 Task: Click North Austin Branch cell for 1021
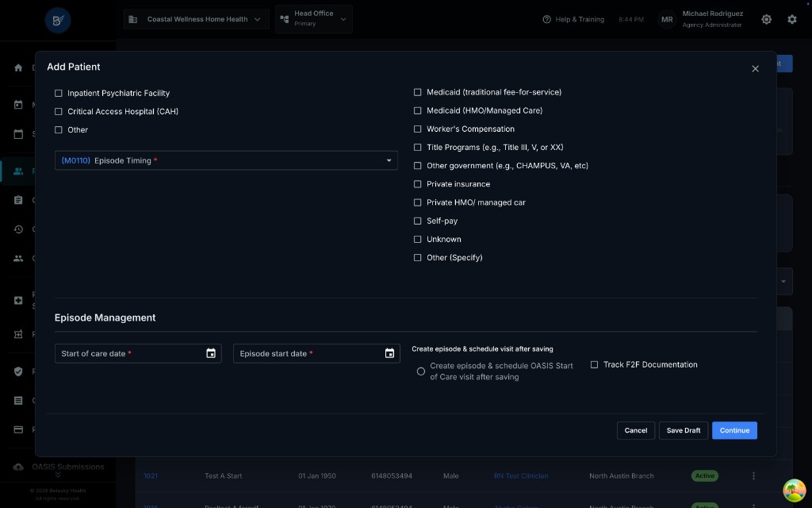[622, 476]
